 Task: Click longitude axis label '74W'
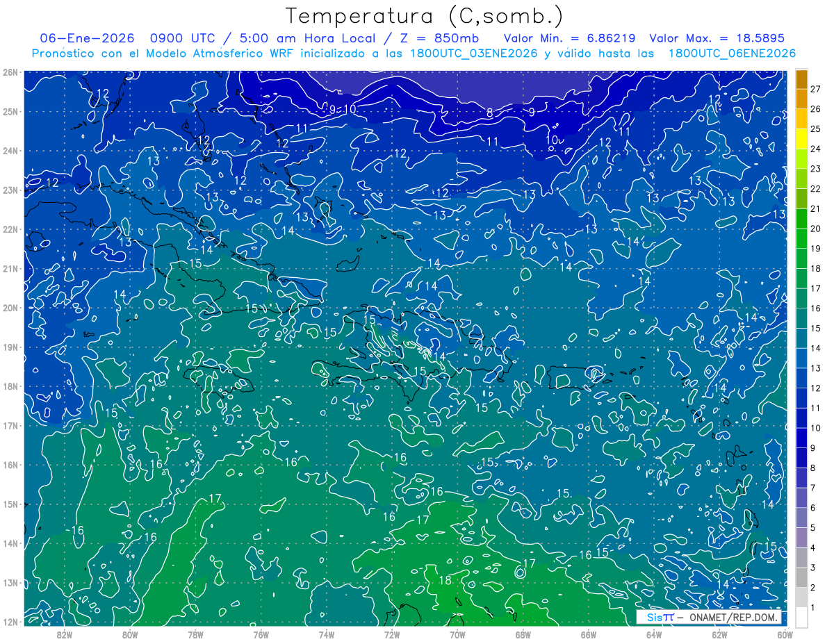327,634
